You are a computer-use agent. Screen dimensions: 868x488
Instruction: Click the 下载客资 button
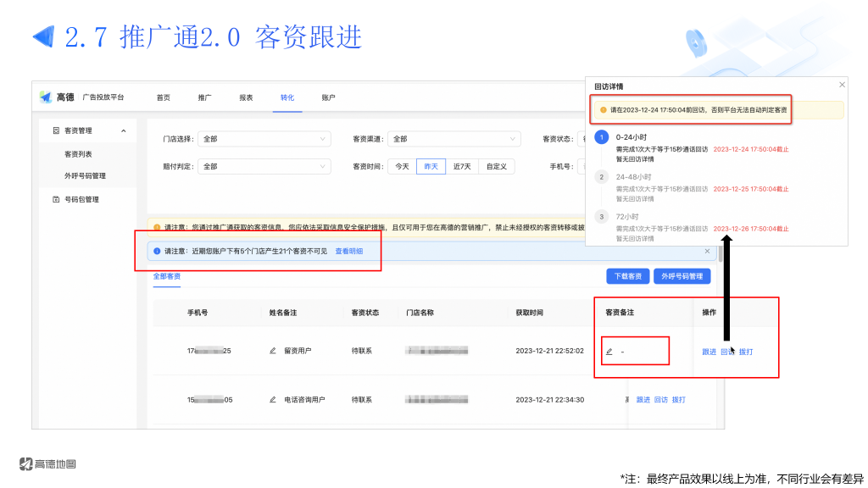click(628, 276)
